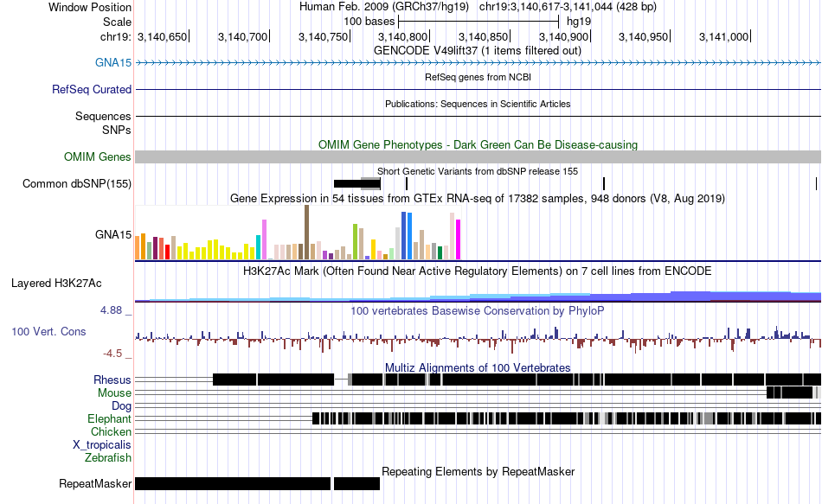Click the black GNA15 expression track label

click(113, 235)
